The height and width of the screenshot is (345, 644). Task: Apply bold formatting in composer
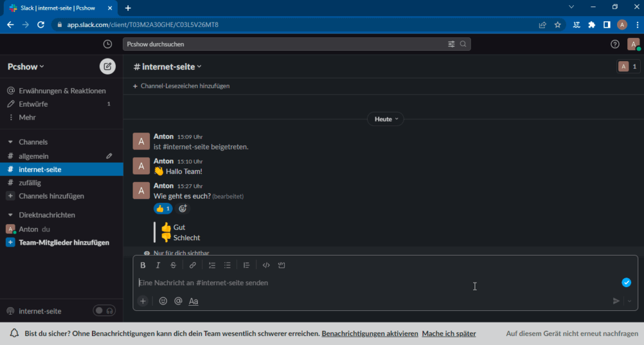(142, 265)
